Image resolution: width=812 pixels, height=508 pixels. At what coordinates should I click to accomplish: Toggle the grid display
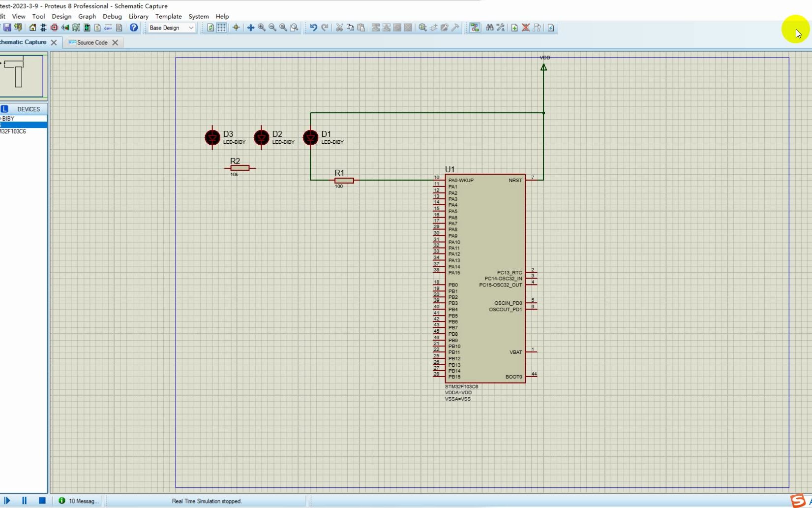(x=221, y=28)
